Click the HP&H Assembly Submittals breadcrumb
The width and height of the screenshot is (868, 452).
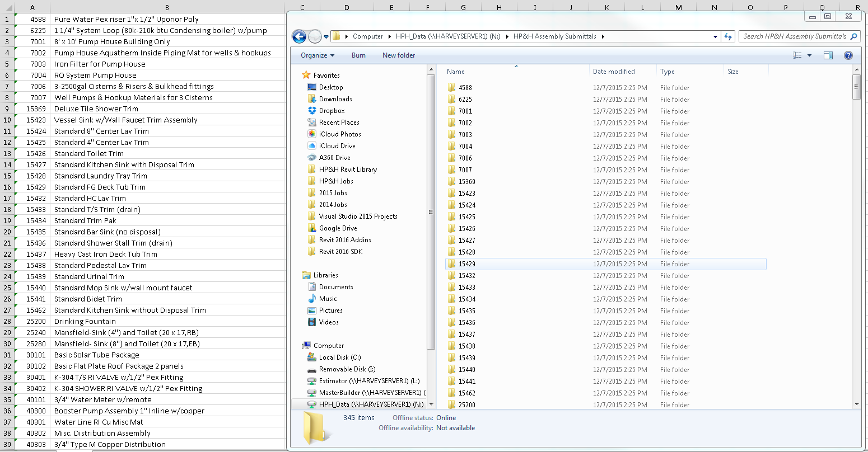[554, 36]
